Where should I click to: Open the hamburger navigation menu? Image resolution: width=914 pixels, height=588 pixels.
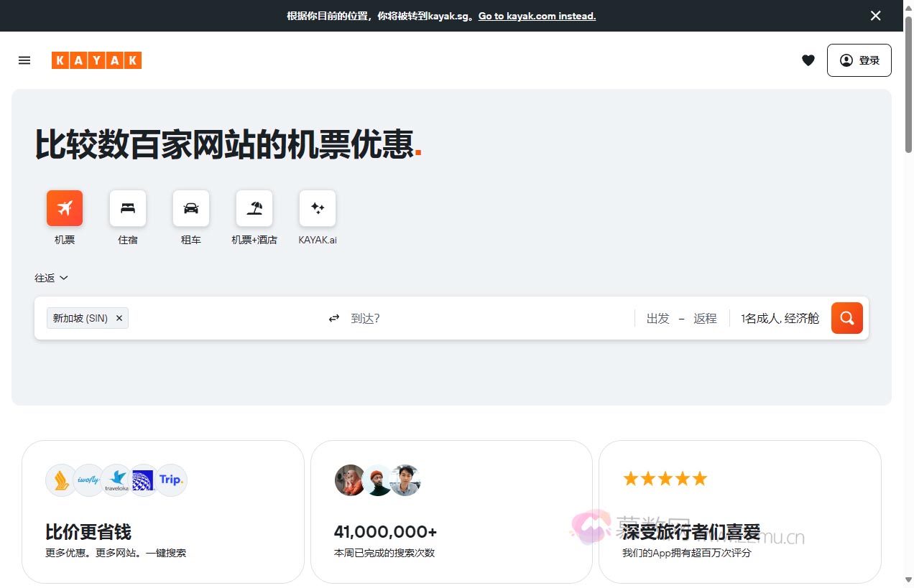24,60
